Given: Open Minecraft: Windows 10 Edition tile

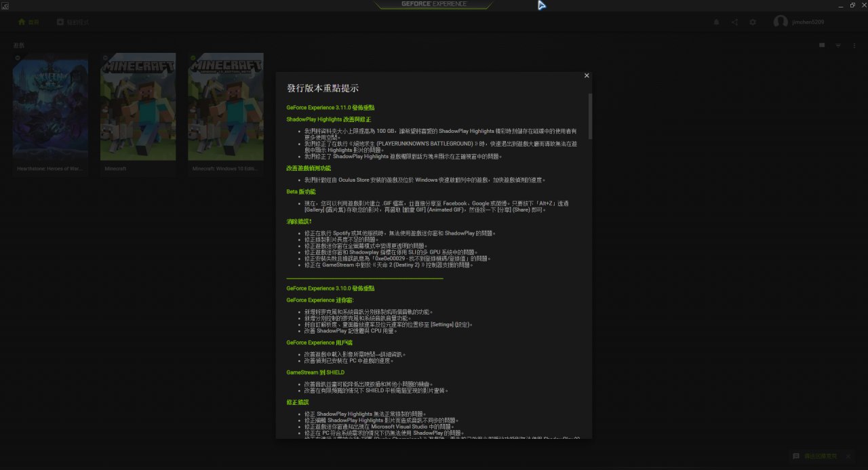Looking at the screenshot, I should [226, 107].
